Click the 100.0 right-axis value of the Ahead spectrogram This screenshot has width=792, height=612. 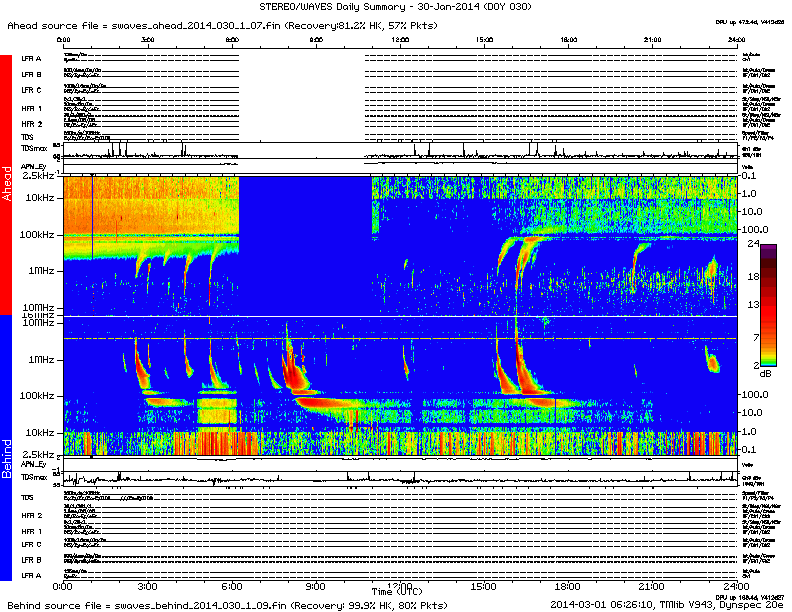(755, 229)
